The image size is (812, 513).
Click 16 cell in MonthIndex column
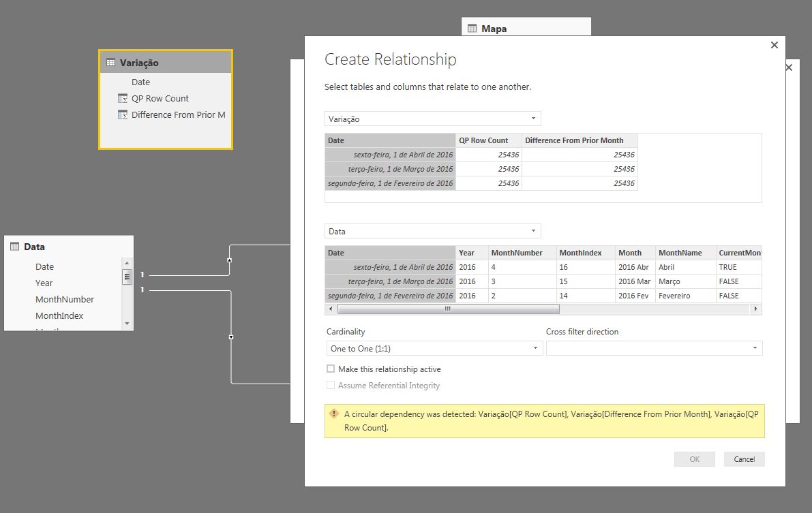tap(586, 267)
